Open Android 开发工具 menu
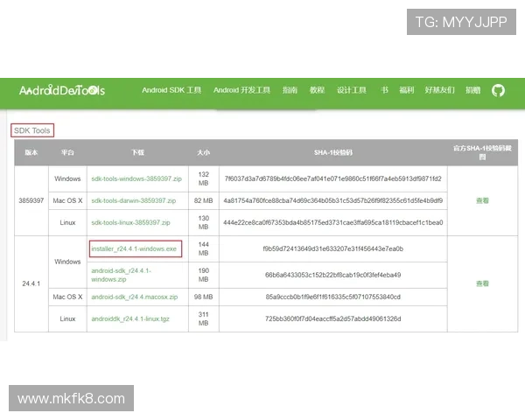Viewport: 525px width, 420px height. click(x=241, y=90)
